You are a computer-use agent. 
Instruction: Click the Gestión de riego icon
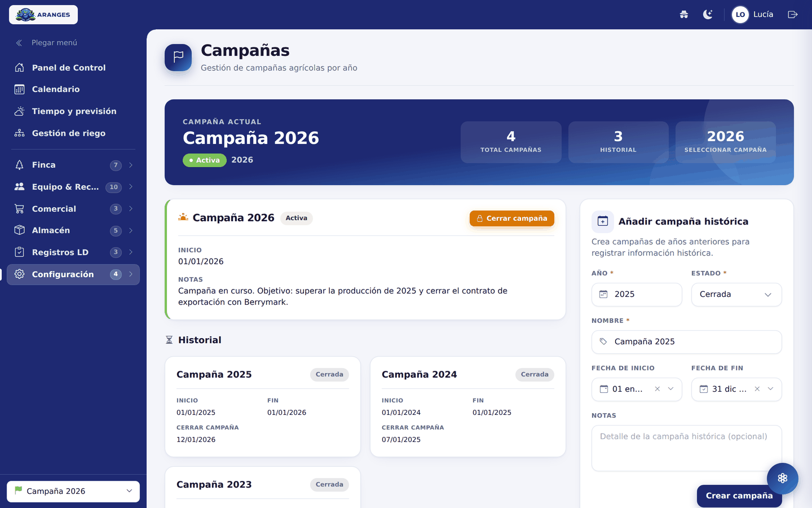20,133
